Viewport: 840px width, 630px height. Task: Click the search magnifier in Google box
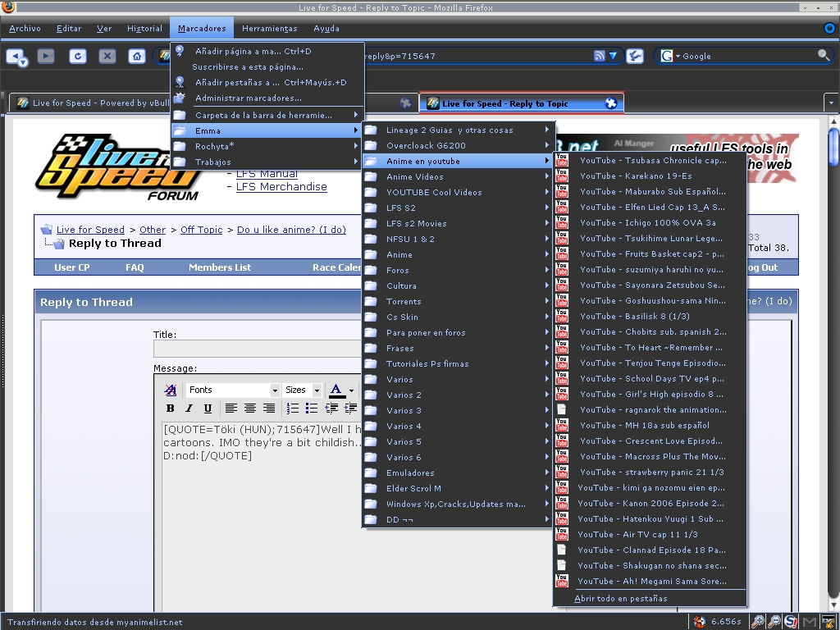click(824, 55)
